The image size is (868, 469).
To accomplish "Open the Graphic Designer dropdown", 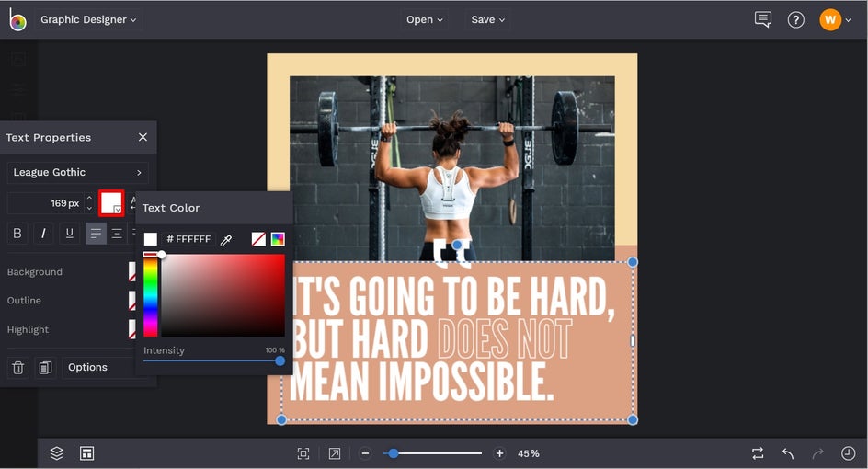I will (88, 19).
